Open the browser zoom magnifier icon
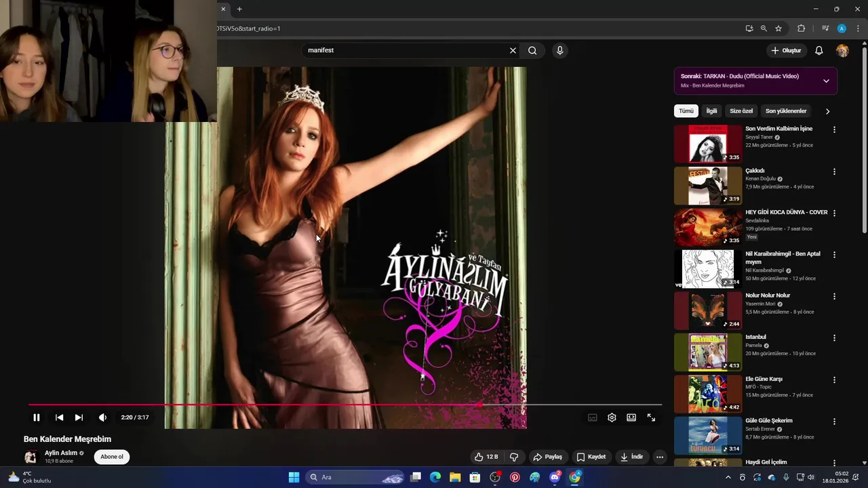The image size is (868, 488). pos(764,28)
